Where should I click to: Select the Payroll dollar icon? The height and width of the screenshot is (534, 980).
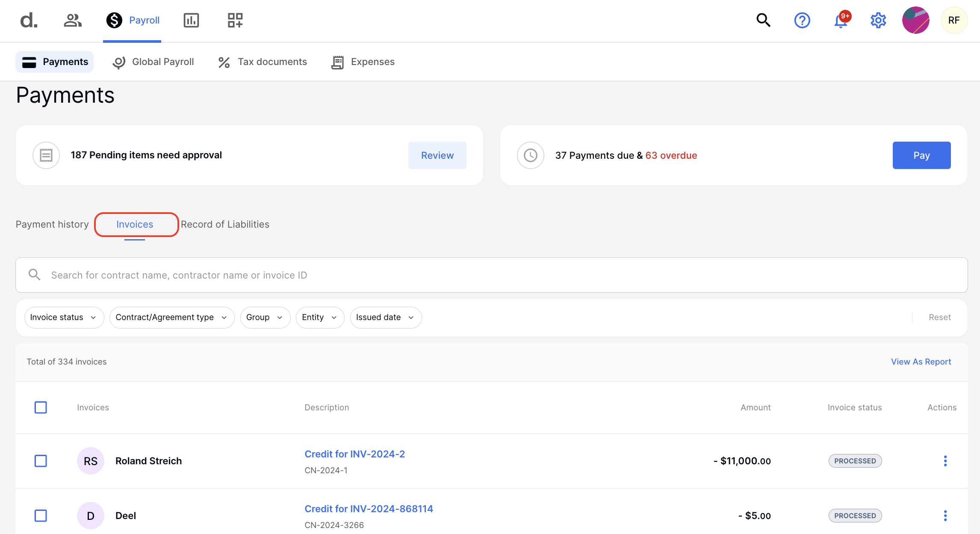[114, 20]
